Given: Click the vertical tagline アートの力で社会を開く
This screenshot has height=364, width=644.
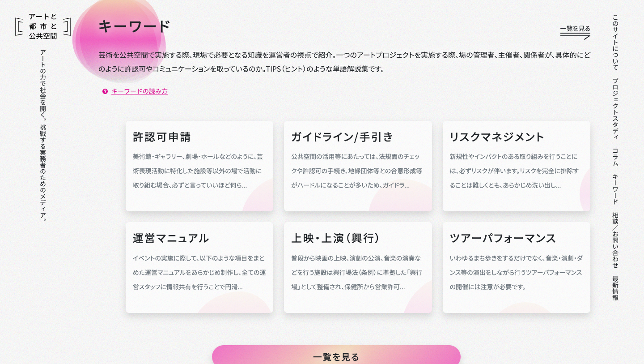Looking at the screenshot, I should 43,135.
